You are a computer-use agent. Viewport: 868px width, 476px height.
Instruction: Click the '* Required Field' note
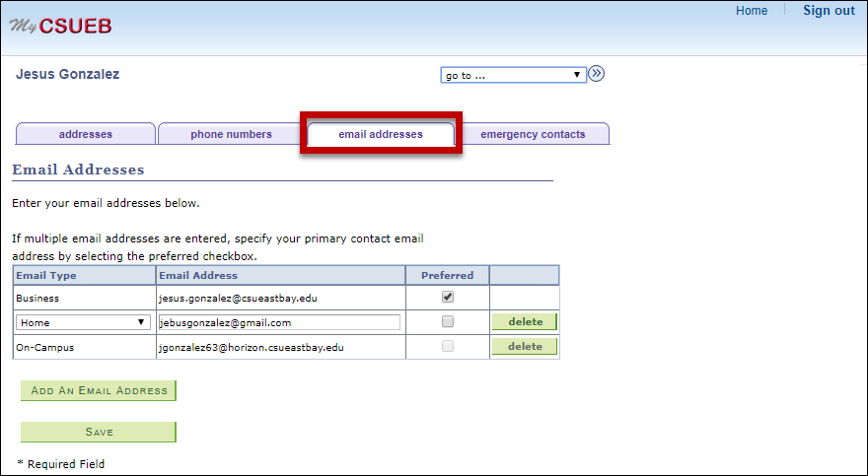61,464
